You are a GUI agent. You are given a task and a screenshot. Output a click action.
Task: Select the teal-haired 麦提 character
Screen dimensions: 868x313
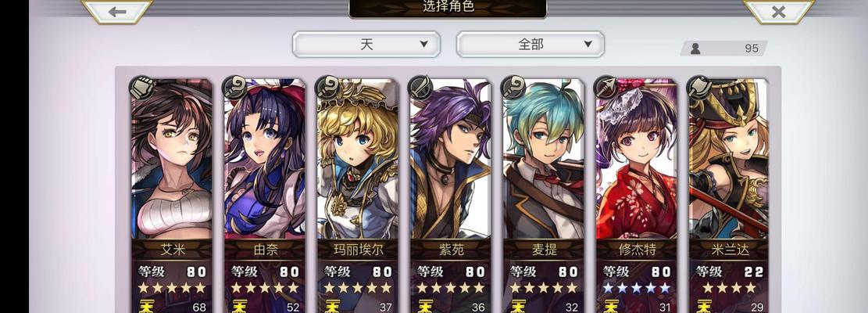(543, 195)
